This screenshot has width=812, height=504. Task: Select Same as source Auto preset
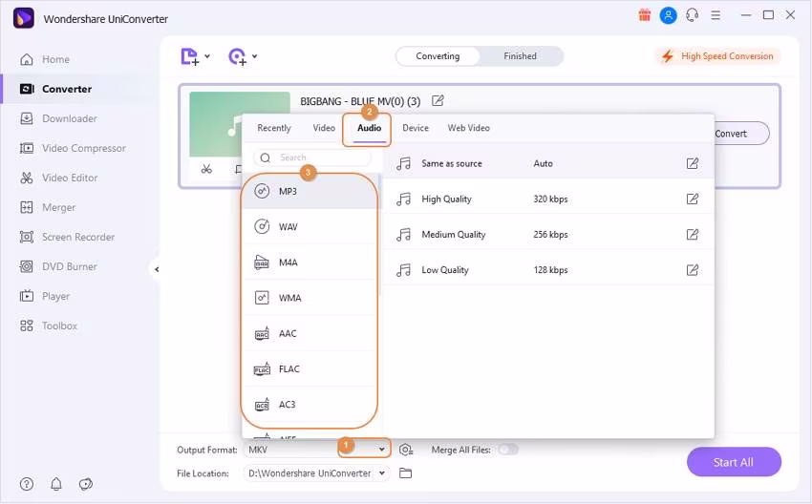pos(548,163)
